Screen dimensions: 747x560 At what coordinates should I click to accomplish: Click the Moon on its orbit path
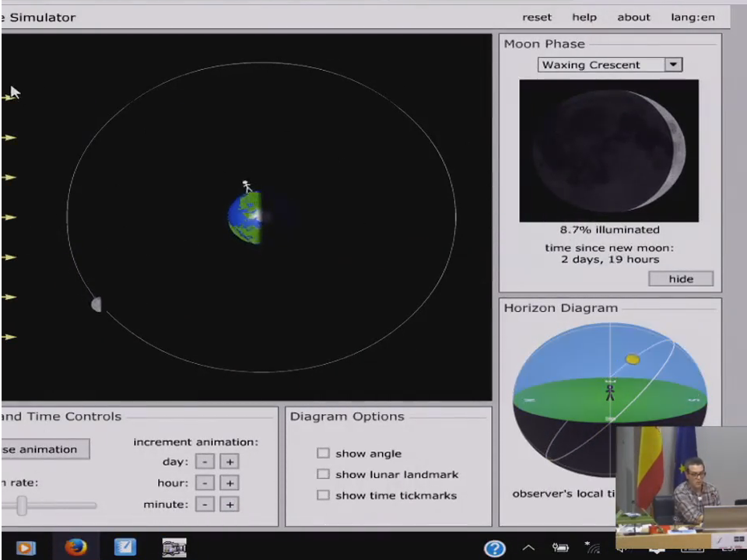96,304
